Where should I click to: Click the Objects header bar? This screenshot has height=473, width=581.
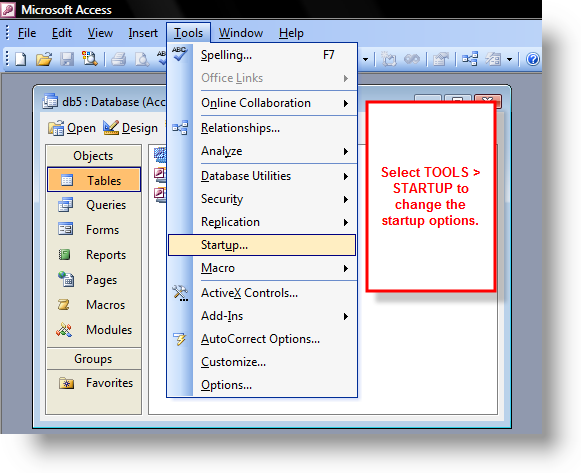94,156
